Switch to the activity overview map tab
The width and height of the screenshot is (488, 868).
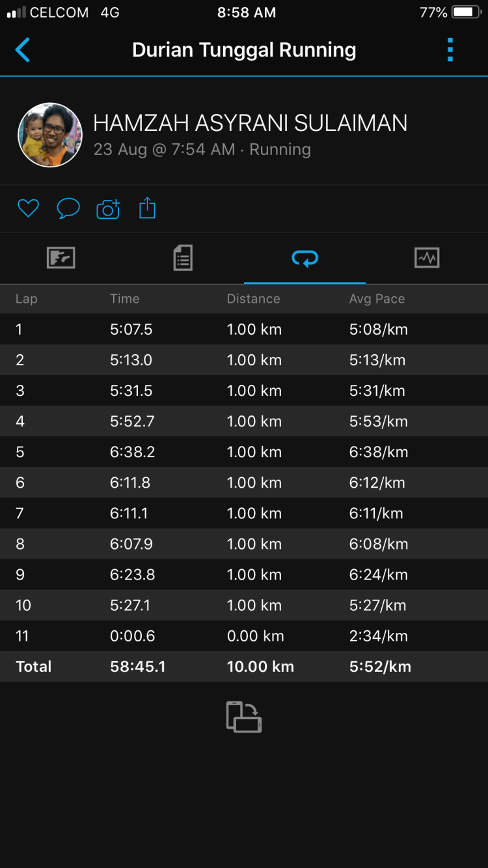[61, 259]
